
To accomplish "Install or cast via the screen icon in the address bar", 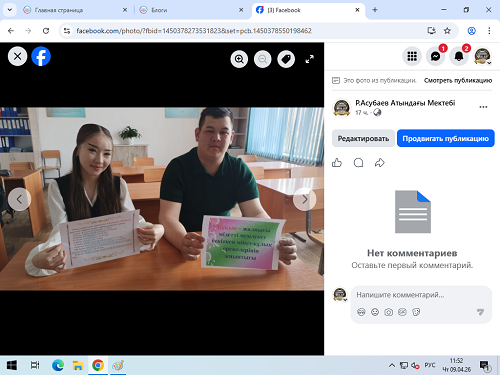I will 431,31.
